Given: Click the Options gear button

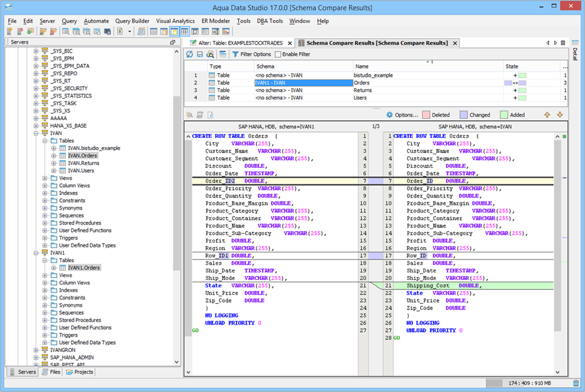Looking at the screenshot, I should 402,115.
